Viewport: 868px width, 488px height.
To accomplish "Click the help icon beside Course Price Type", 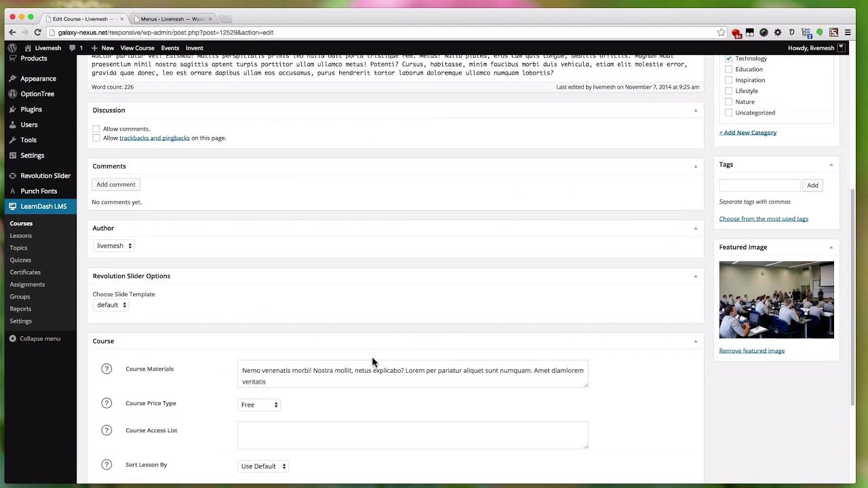I will click(x=106, y=403).
